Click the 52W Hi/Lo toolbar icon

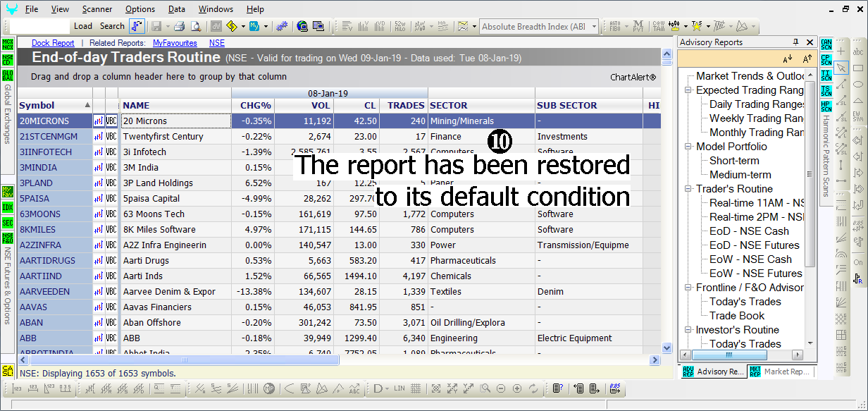(399, 26)
